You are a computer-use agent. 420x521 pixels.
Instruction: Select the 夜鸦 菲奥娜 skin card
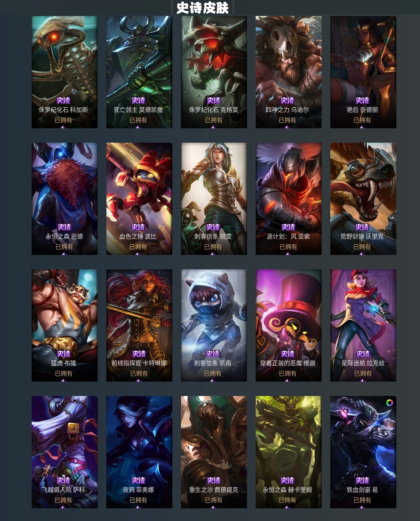coord(139,452)
